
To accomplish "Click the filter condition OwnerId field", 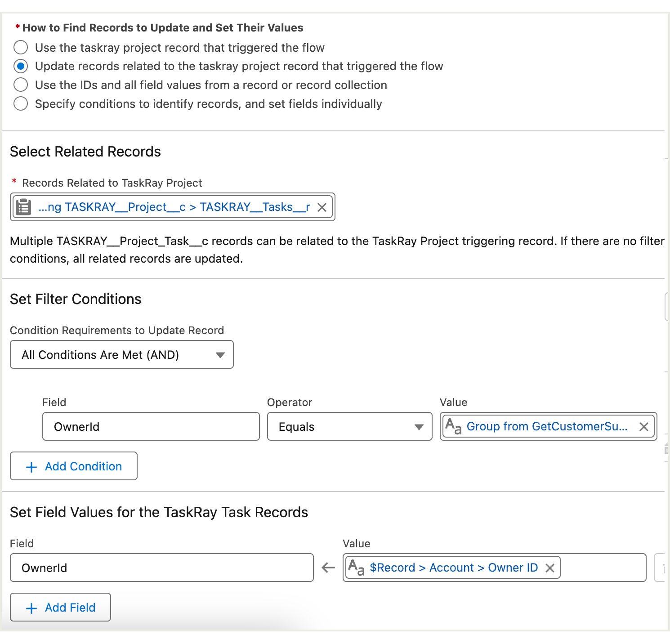I will [x=151, y=426].
